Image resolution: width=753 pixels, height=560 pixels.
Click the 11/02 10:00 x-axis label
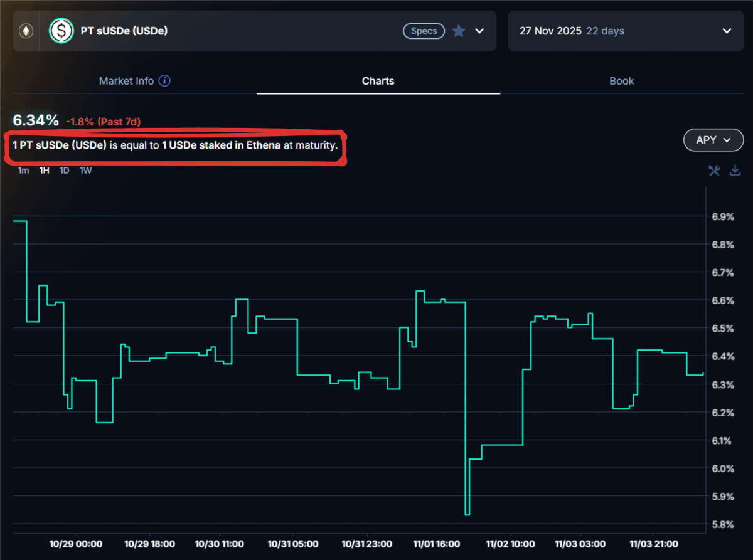(x=510, y=544)
